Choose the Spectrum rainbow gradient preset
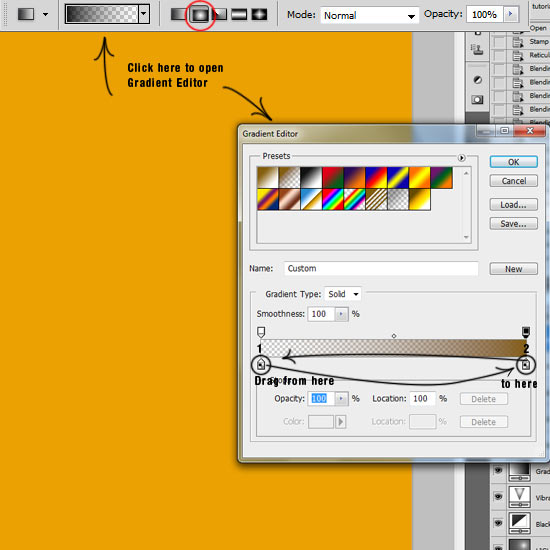This screenshot has width=550, height=550. pos(333,200)
